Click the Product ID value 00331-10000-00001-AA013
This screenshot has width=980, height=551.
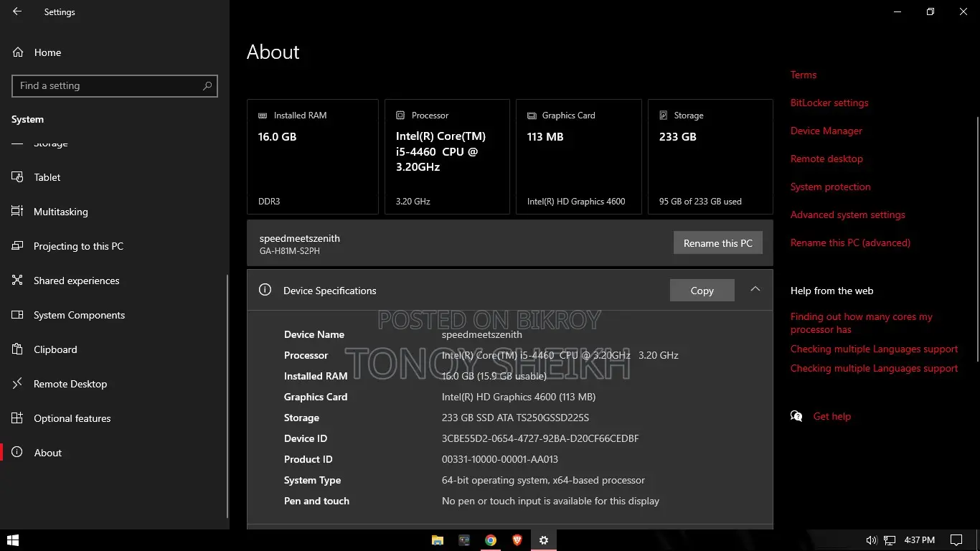[x=500, y=459]
